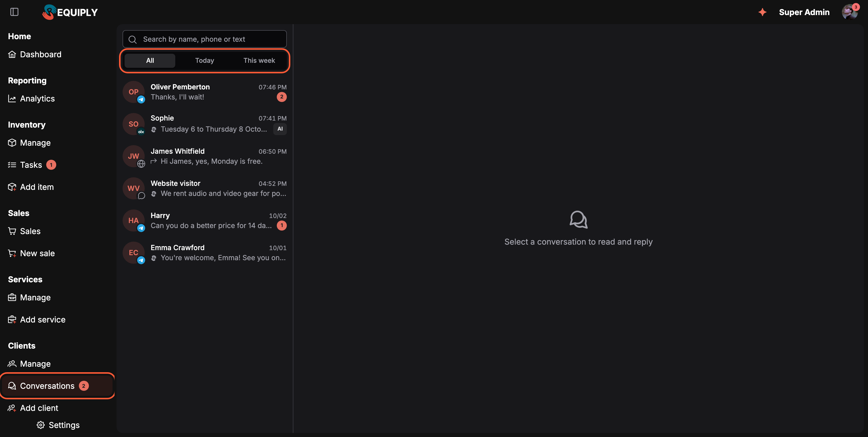Focus the search by name field

[x=204, y=39]
